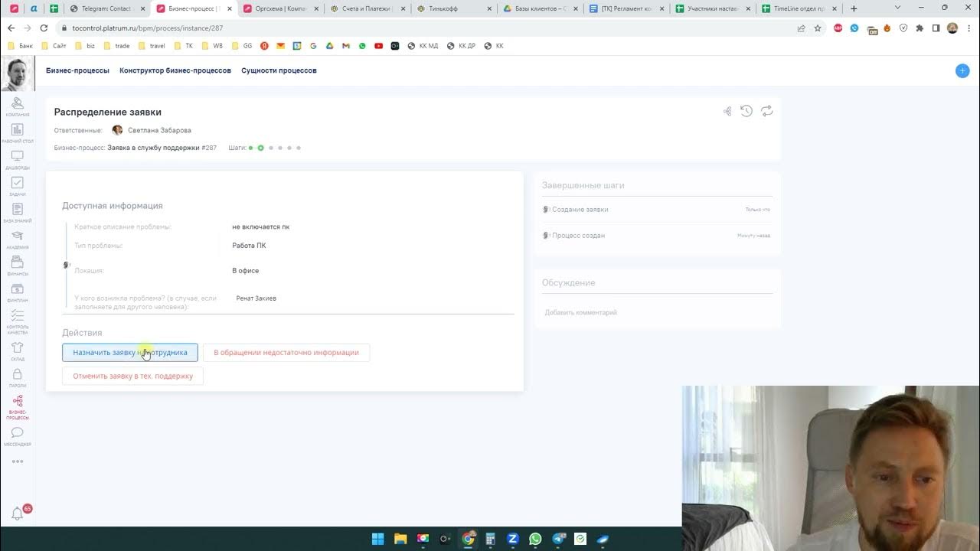Go to Задачи in sidebar
The image size is (980, 551).
pyautogui.click(x=18, y=186)
